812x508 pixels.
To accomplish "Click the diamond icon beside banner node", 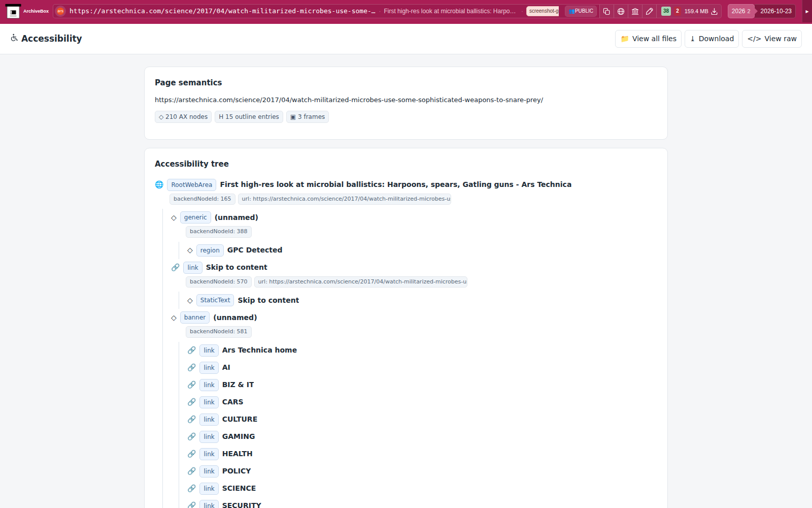I will point(174,318).
